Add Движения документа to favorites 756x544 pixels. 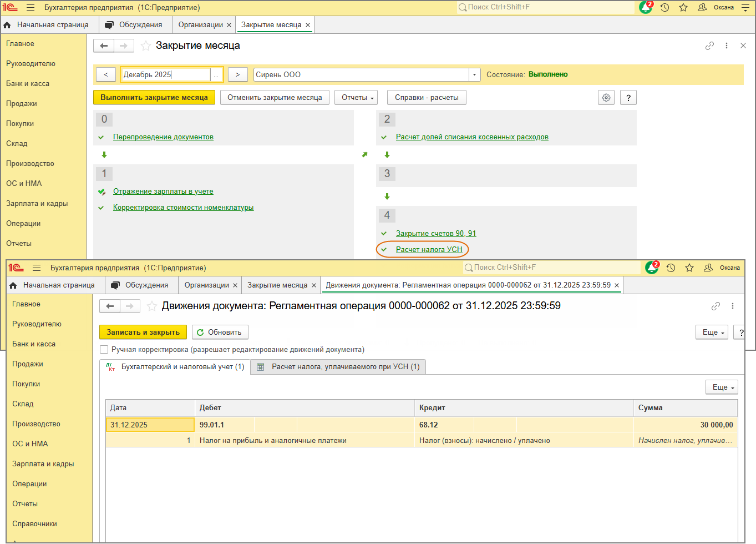pyautogui.click(x=151, y=306)
